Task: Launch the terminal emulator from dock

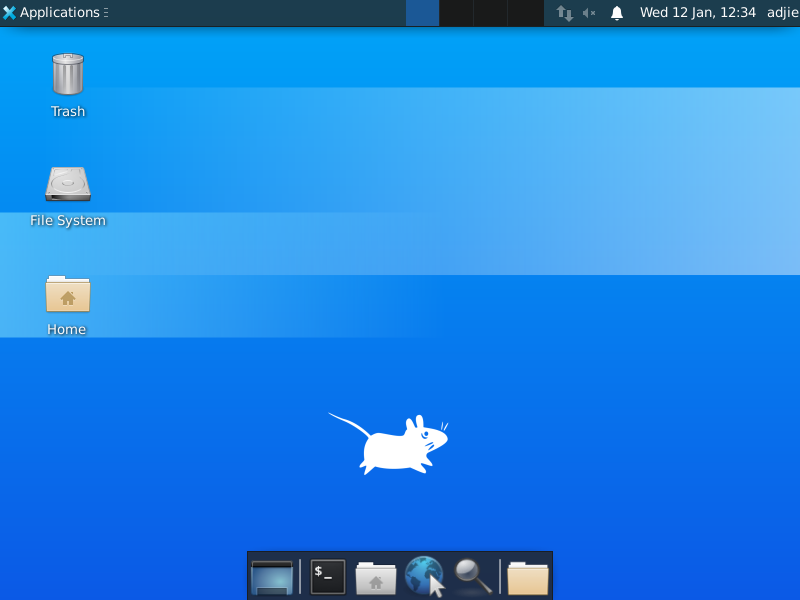Action: click(x=328, y=577)
